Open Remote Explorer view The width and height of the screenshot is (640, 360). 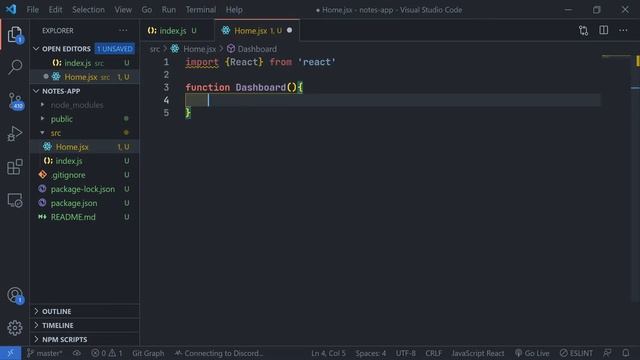pyautogui.click(x=15, y=200)
